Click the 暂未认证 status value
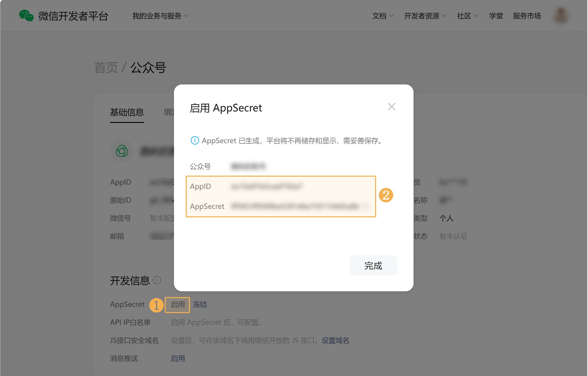 (453, 236)
